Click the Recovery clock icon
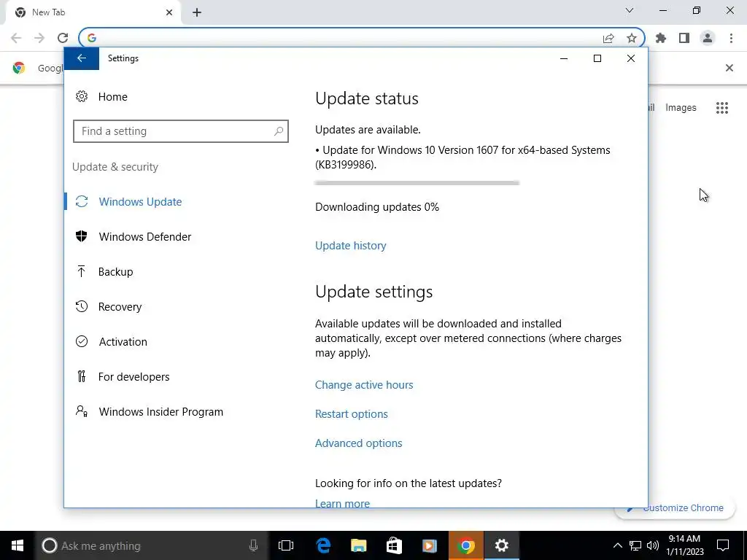This screenshot has height=560, width=747. tap(82, 306)
